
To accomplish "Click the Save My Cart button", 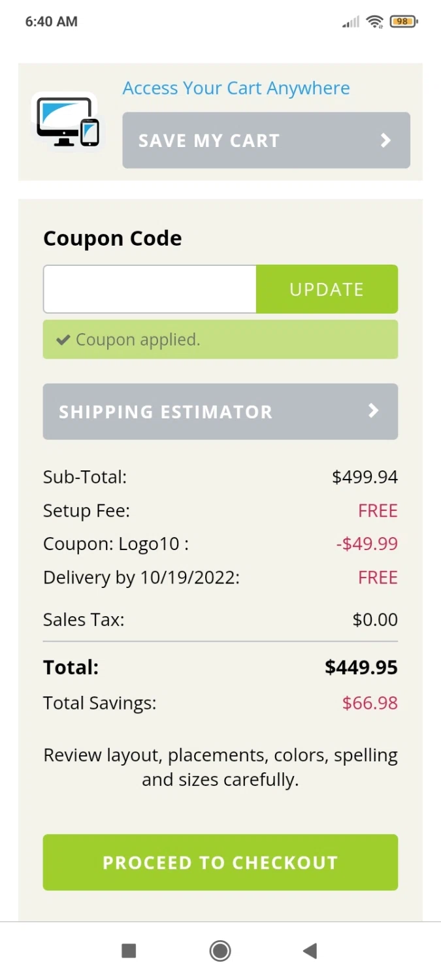I will coord(266,140).
